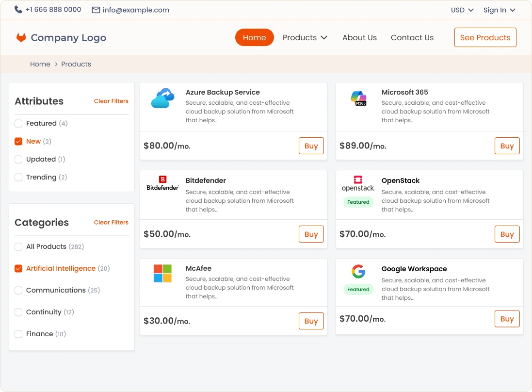
Task: Buy the Bitdefender plan
Action: pyautogui.click(x=311, y=234)
